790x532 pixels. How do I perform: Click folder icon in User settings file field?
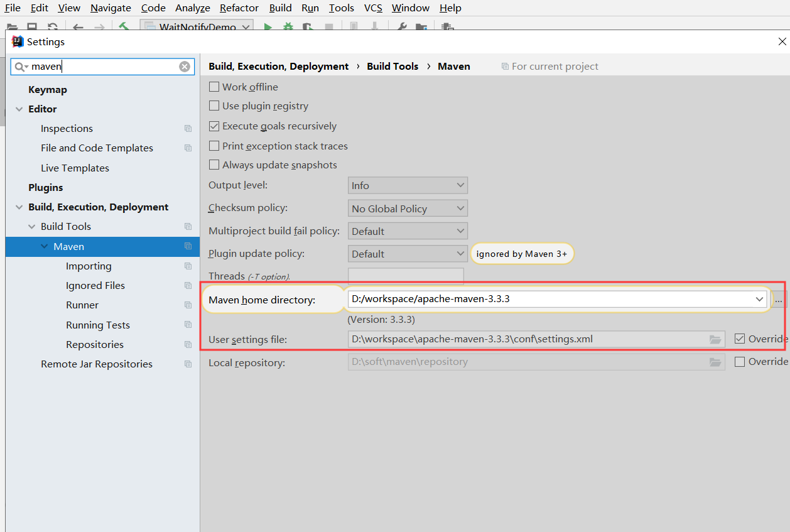point(715,339)
